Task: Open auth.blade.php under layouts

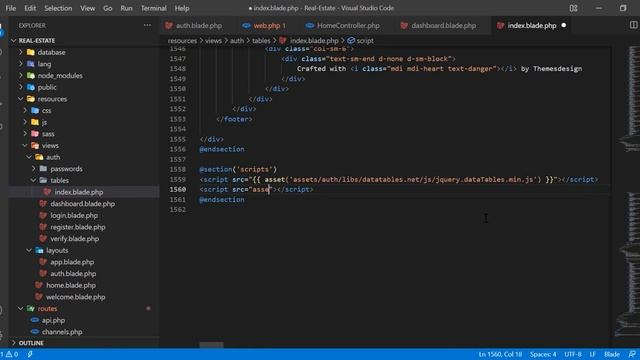Action: point(73,273)
